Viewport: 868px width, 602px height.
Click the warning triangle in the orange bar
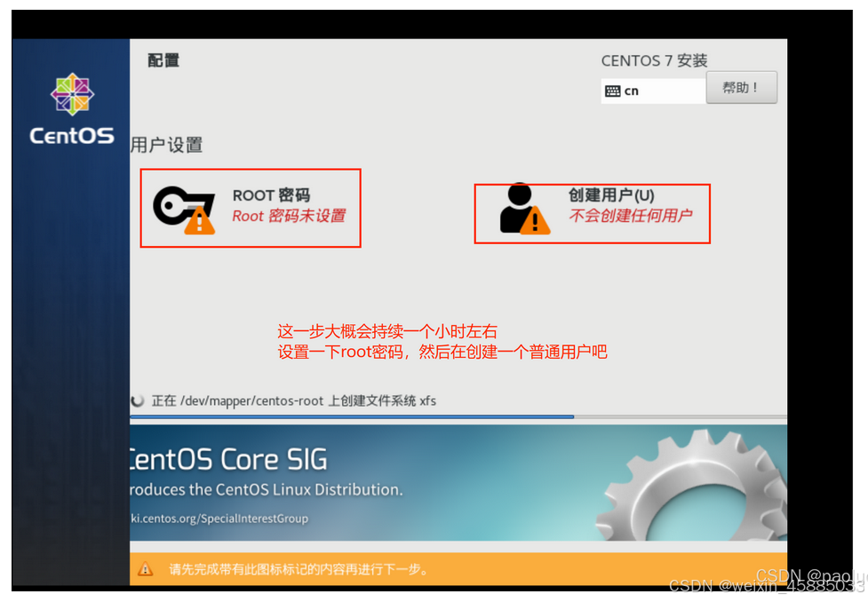145,569
